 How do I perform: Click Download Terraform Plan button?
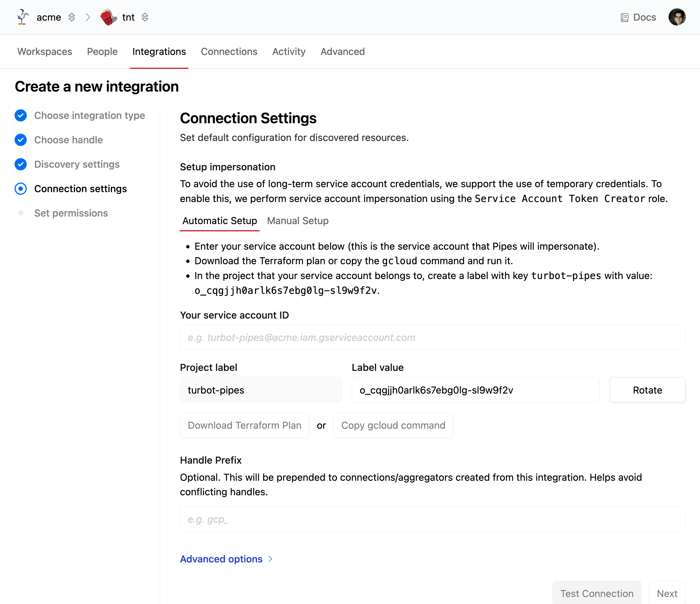click(x=244, y=426)
